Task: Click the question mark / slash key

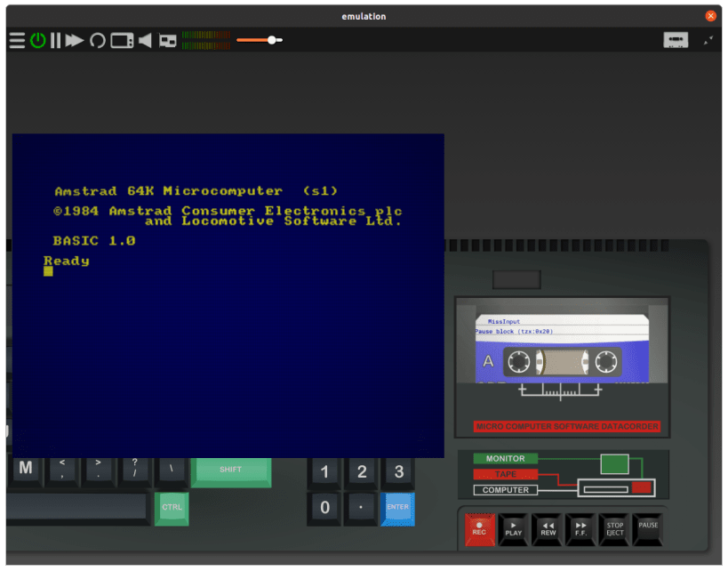Action: click(134, 470)
